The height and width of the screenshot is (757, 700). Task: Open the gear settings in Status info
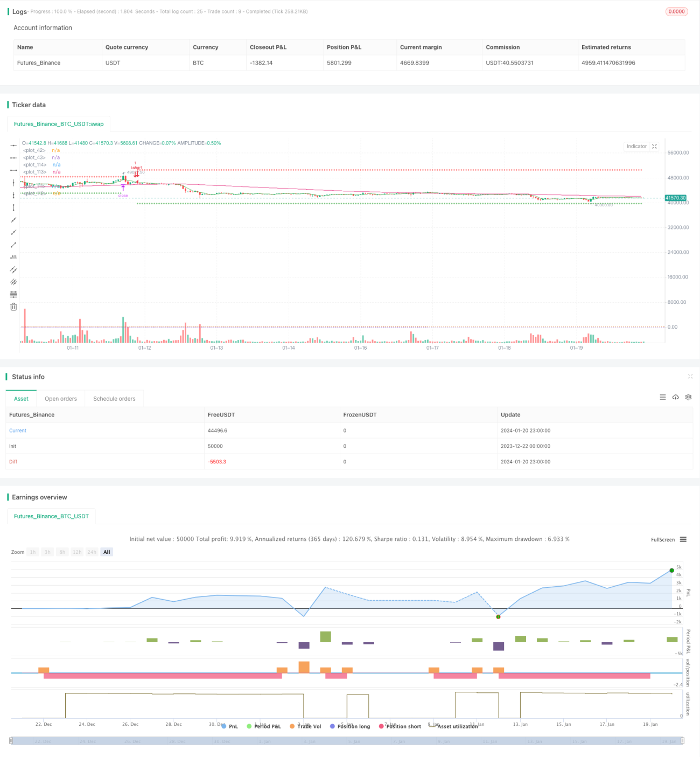tap(688, 397)
